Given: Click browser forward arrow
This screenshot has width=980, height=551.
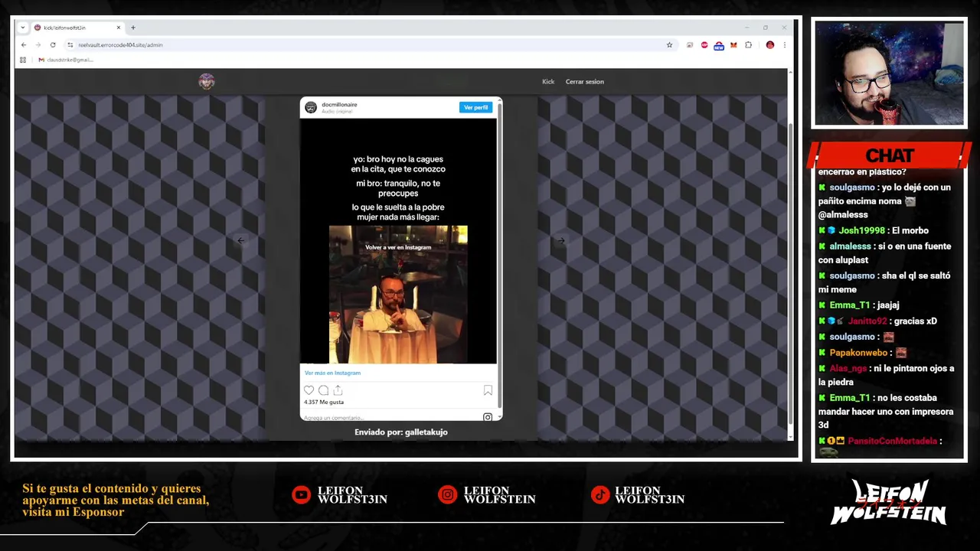Looking at the screenshot, I should (38, 45).
